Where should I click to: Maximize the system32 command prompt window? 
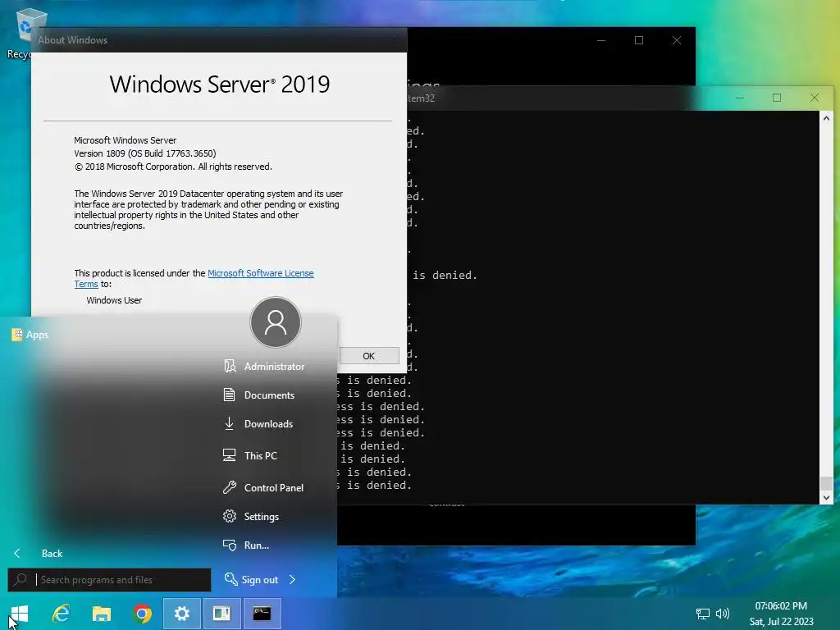777,98
